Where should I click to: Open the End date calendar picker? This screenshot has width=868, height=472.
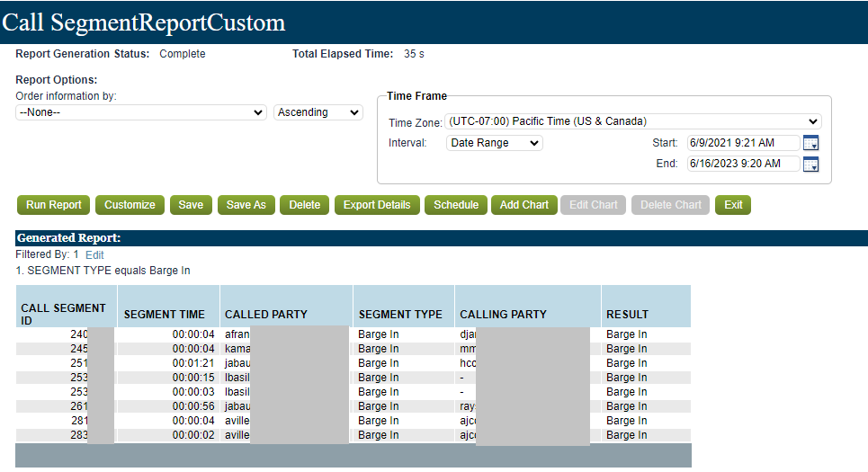coord(810,165)
